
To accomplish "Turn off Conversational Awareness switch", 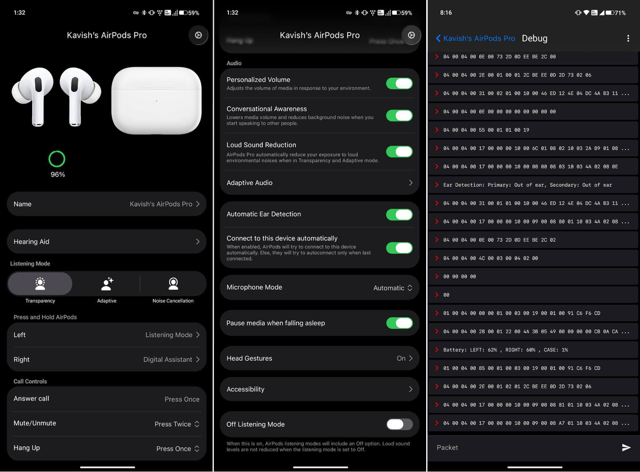I will tap(399, 116).
